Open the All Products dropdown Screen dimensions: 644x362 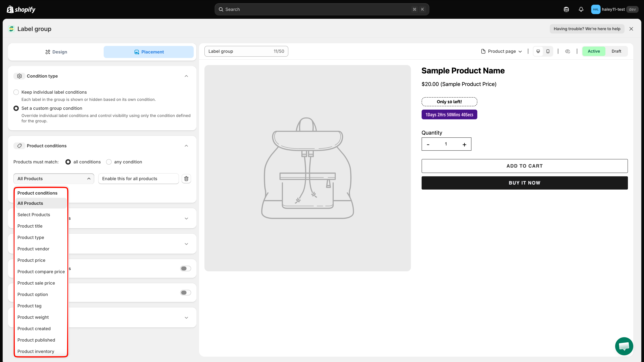(x=54, y=179)
